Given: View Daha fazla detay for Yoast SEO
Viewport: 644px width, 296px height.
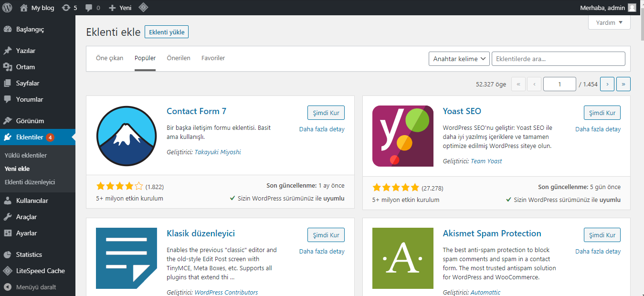Looking at the screenshot, I should click(x=598, y=129).
